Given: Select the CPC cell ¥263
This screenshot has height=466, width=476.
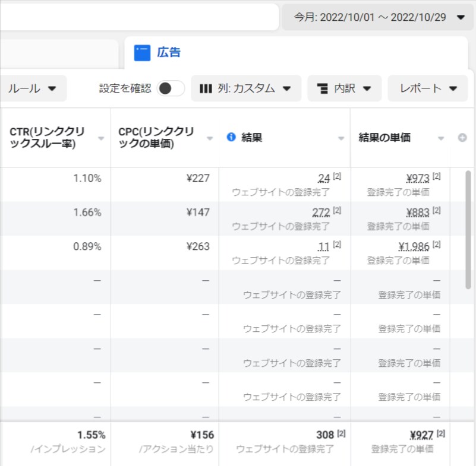Looking at the screenshot, I should pos(198,246).
